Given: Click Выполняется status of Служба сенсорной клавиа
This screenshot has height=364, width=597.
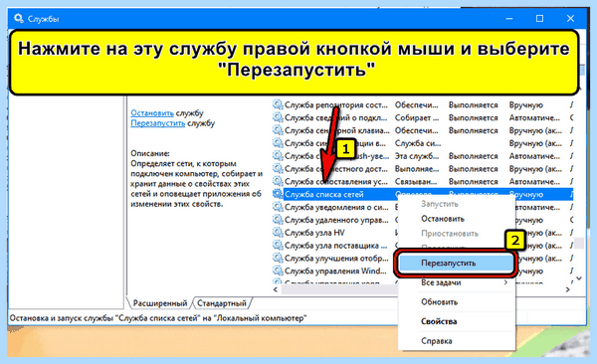Looking at the screenshot, I should (x=473, y=130).
